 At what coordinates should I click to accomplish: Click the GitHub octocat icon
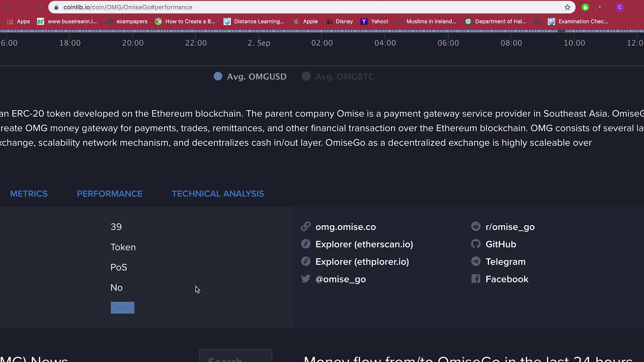475,244
